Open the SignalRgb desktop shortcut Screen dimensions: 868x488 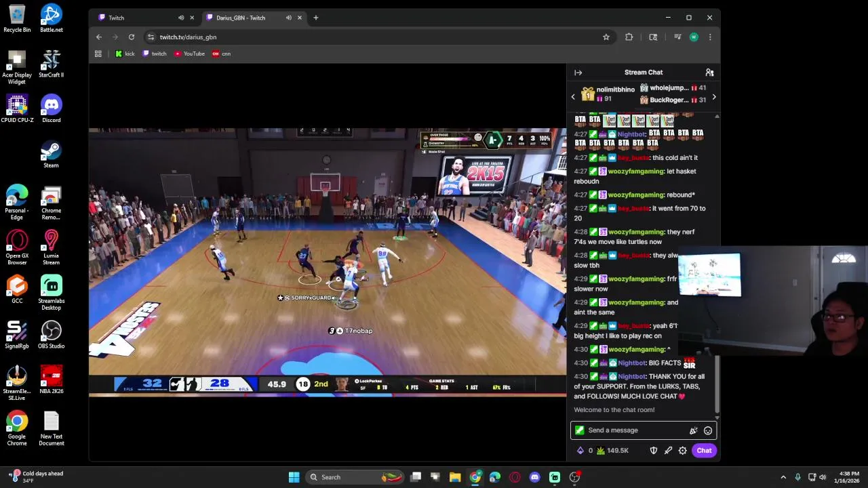pos(17,335)
